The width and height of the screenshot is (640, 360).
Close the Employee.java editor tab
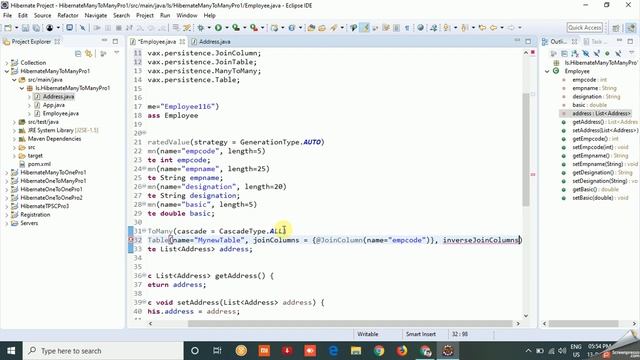182,42
